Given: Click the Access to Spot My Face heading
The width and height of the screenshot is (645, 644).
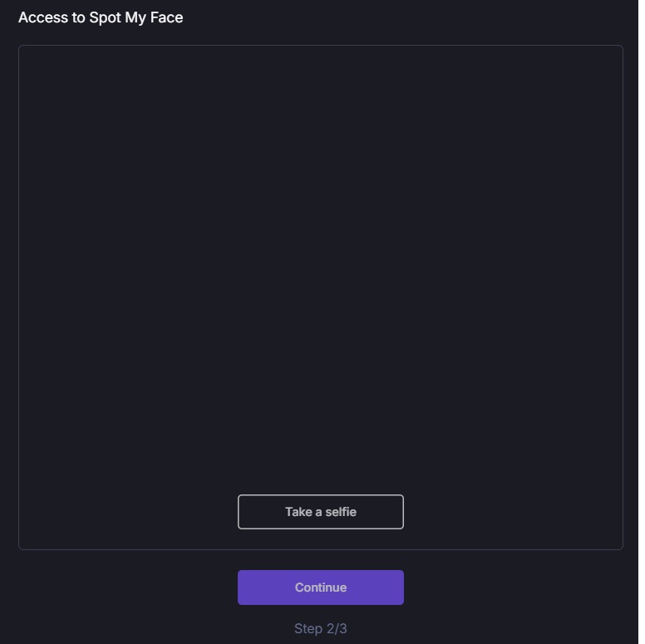Looking at the screenshot, I should pos(101,17).
